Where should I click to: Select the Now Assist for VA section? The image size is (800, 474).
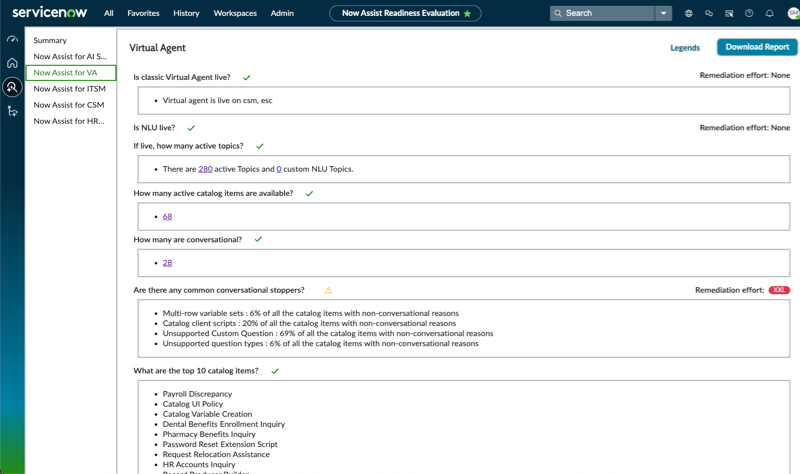[x=71, y=73]
